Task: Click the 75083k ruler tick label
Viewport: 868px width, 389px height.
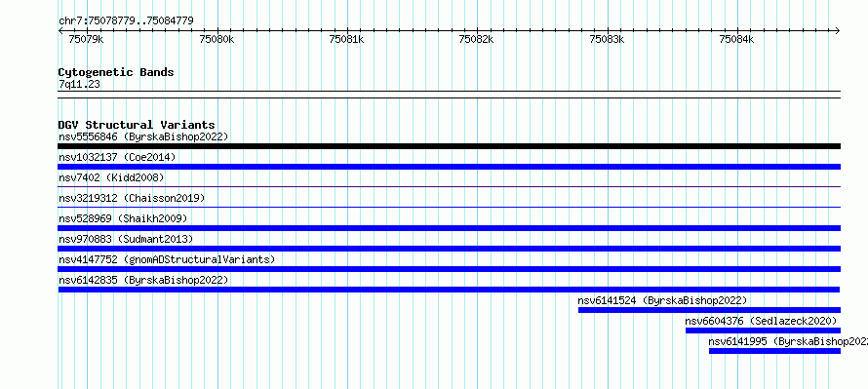Action: (607, 39)
